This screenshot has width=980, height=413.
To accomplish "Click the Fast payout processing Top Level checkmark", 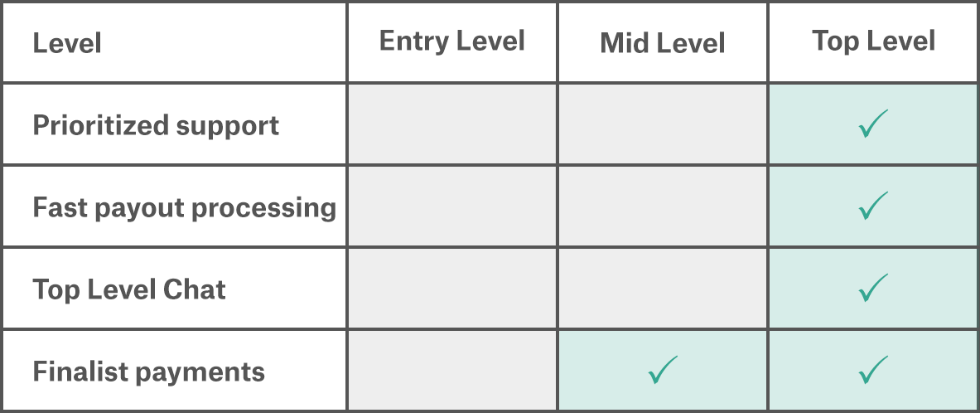I will [873, 206].
